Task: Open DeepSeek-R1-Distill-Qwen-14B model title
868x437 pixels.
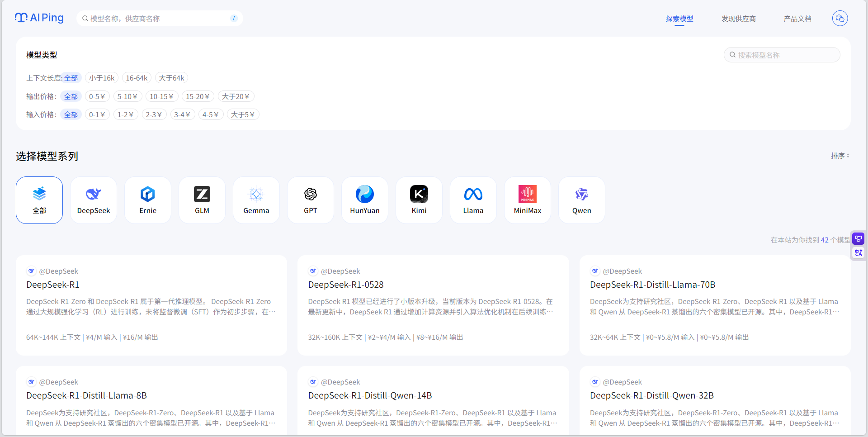Action: click(370, 395)
